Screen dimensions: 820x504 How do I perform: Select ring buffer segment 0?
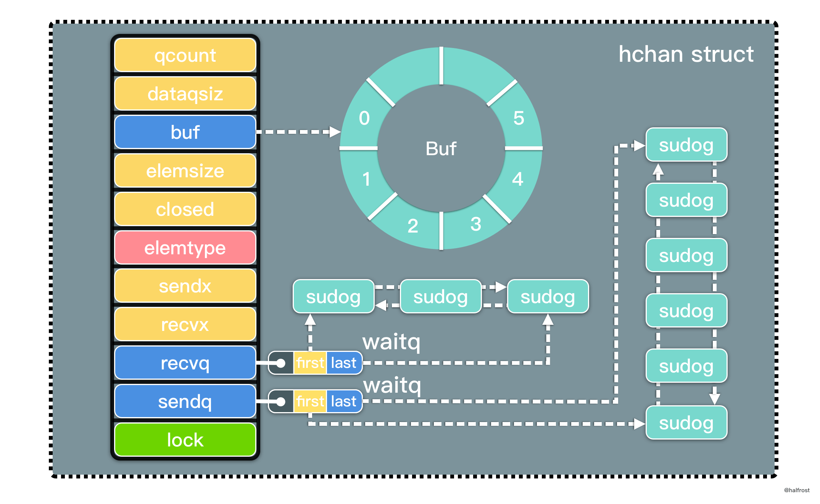coord(364,118)
